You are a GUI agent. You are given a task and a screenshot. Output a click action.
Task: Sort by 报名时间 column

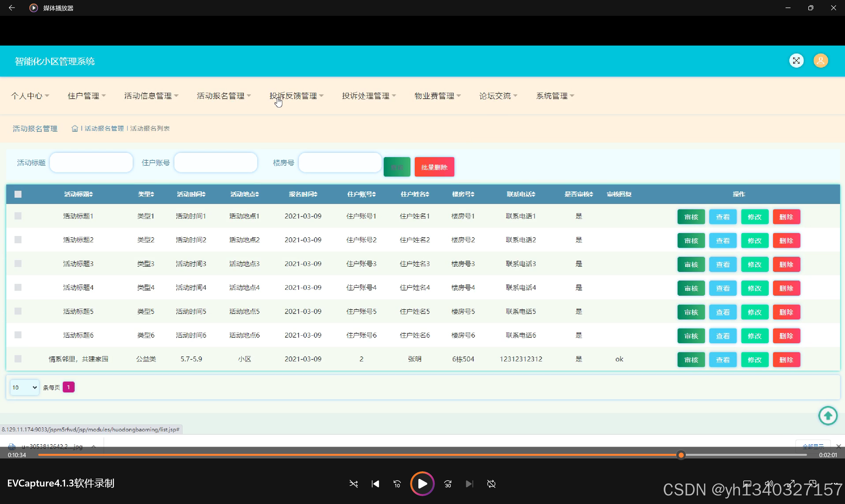303,194
